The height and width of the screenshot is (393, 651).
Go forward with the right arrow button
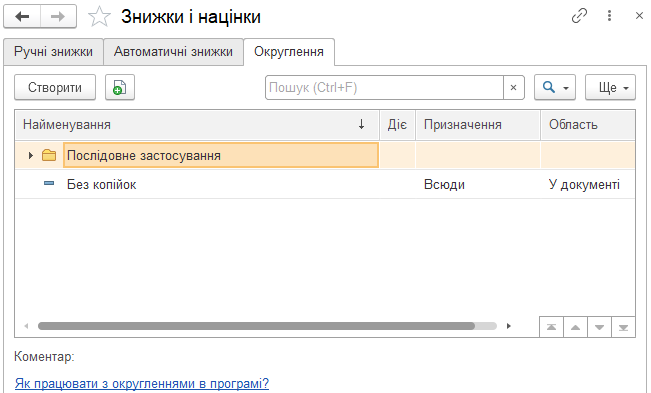click(58, 17)
